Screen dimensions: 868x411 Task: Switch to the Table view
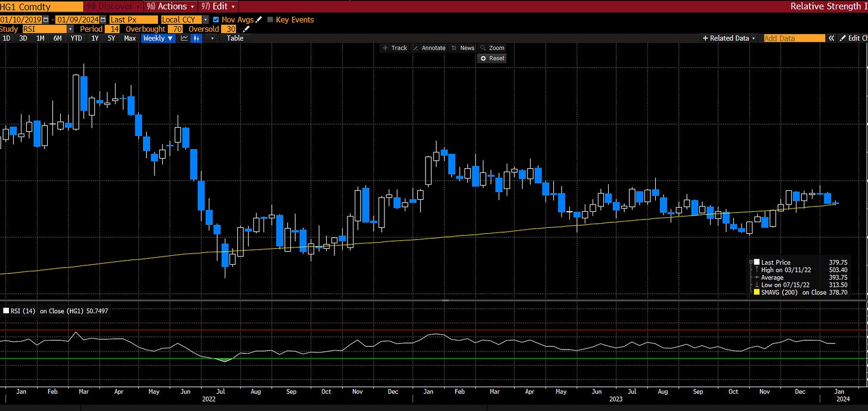(235, 38)
